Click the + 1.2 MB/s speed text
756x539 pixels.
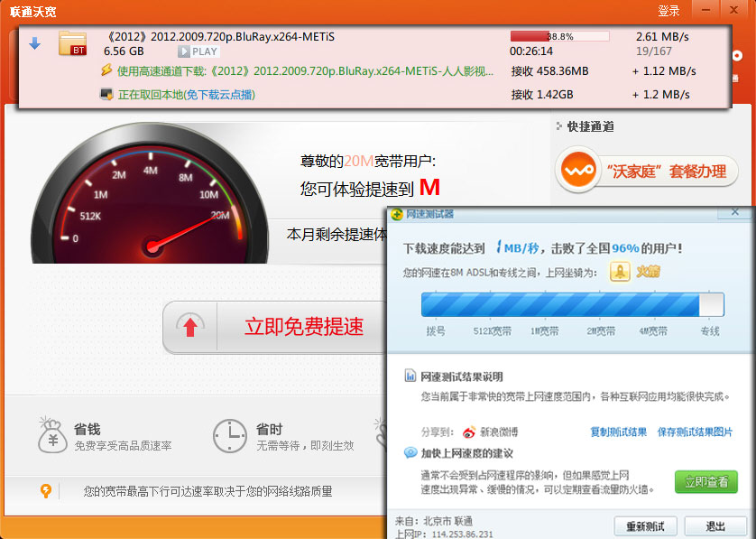tap(660, 95)
